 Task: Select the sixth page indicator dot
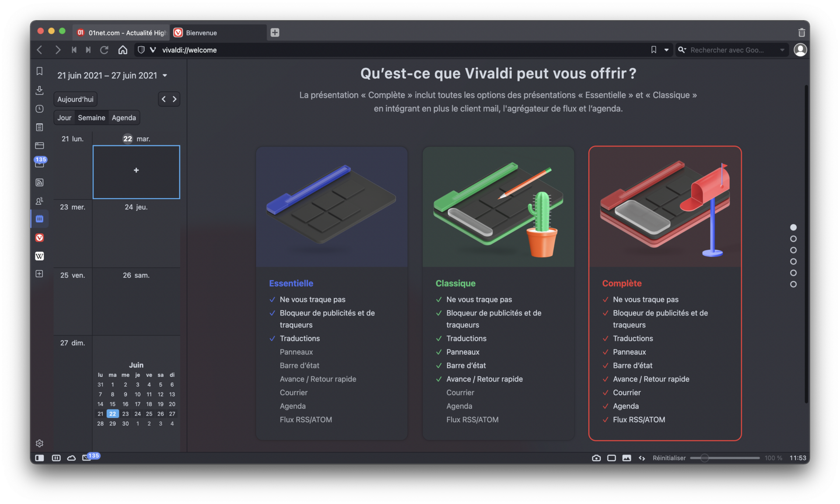pyautogui.click(x=793, y=284)
